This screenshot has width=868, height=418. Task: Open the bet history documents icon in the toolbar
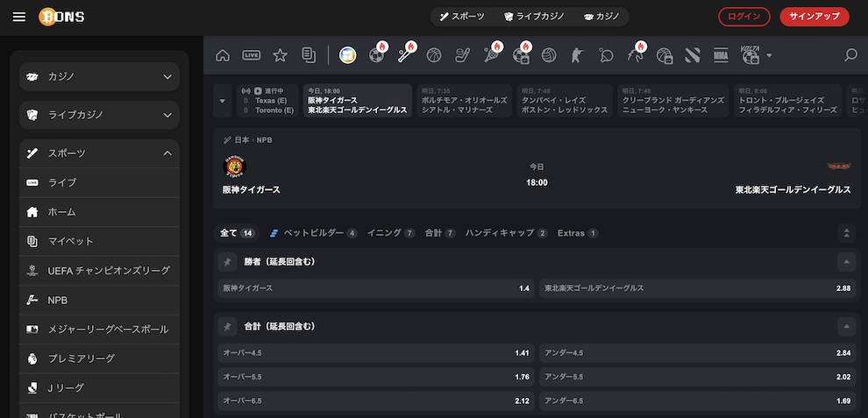coord(309,55)
